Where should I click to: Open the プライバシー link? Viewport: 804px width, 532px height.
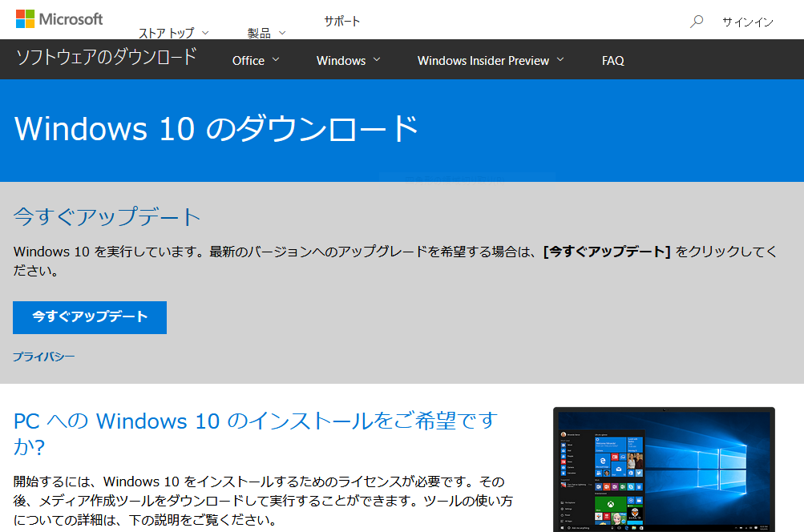click(43, 357)
